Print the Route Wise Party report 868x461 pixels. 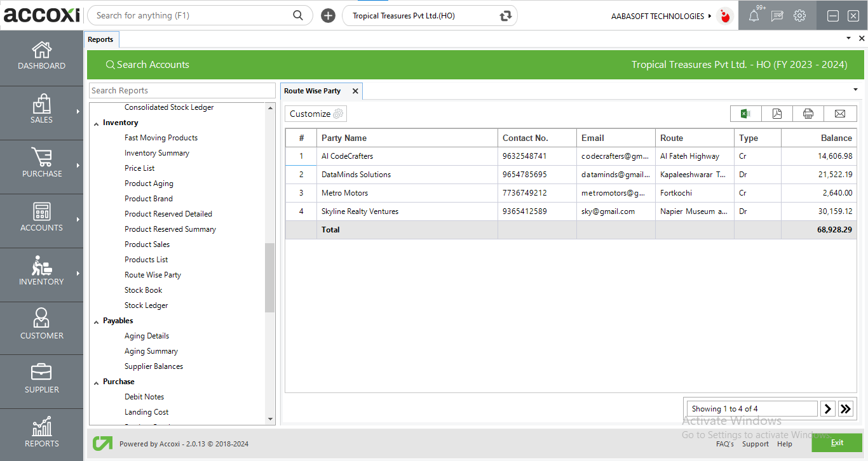pyautogui.click(x=808, y=114)
